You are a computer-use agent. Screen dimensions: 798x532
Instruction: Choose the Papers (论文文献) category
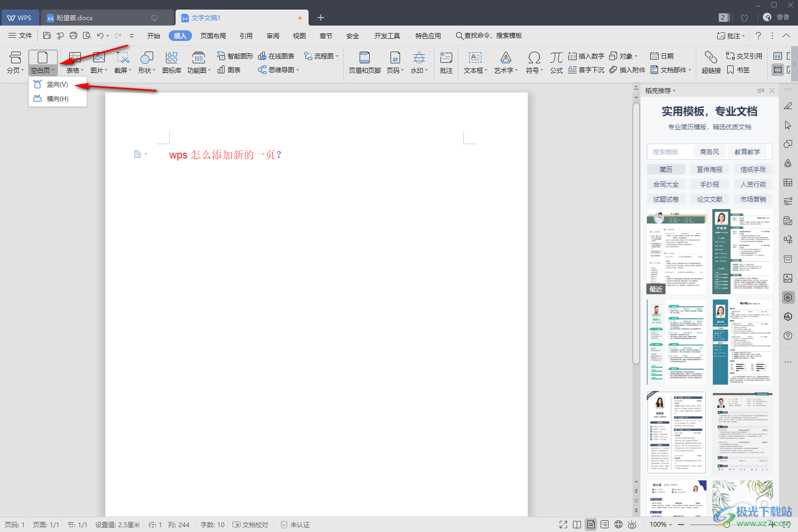(x=710, y=199)
